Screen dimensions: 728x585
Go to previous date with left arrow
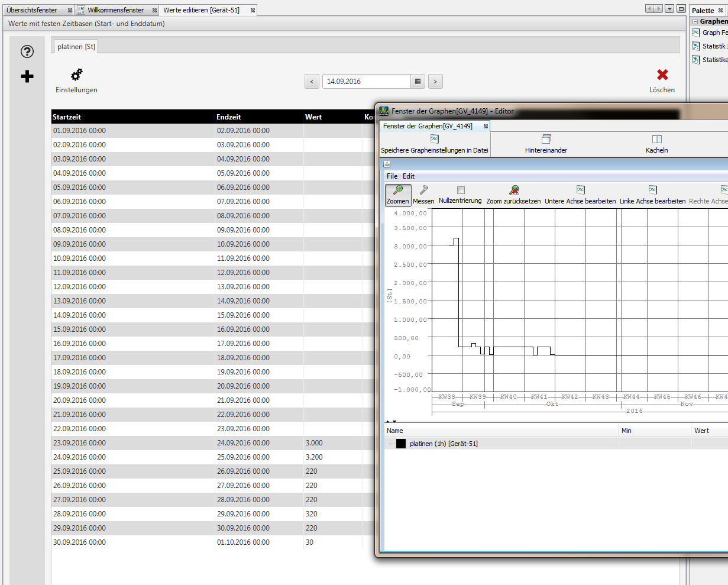pos(312,82)
